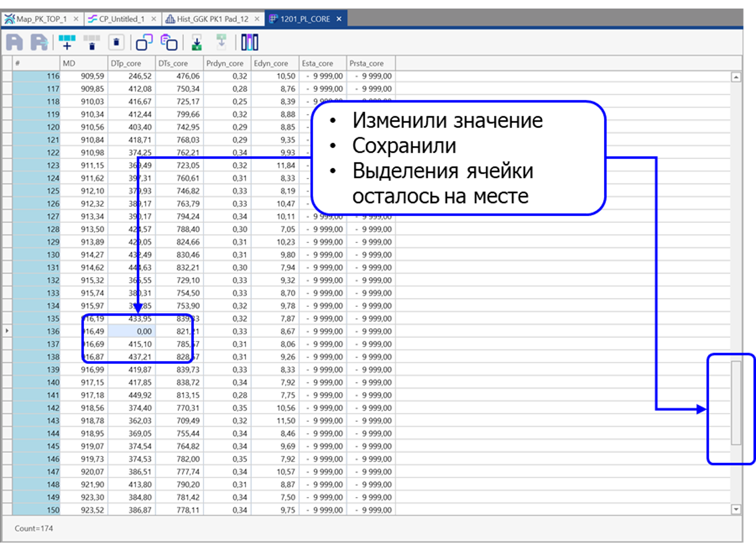Click DTs_core cell 782,00
The image size is (756, 555).
tap(180, 459)
